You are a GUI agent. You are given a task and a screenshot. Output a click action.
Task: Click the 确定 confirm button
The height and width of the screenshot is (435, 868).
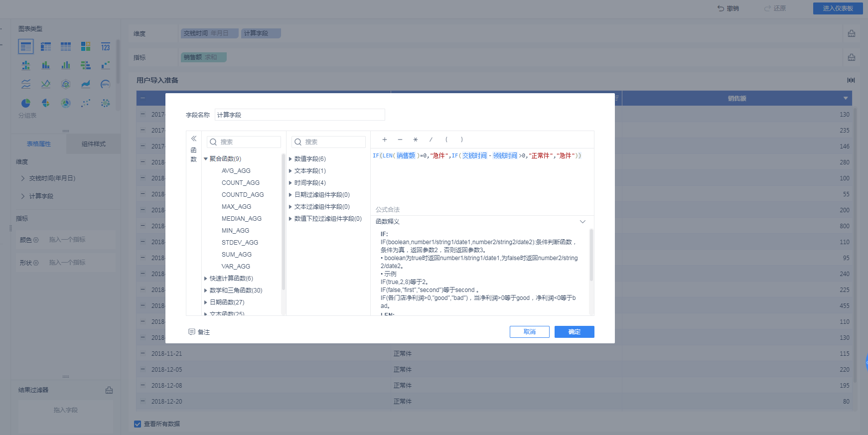click(x=575, y=332)
